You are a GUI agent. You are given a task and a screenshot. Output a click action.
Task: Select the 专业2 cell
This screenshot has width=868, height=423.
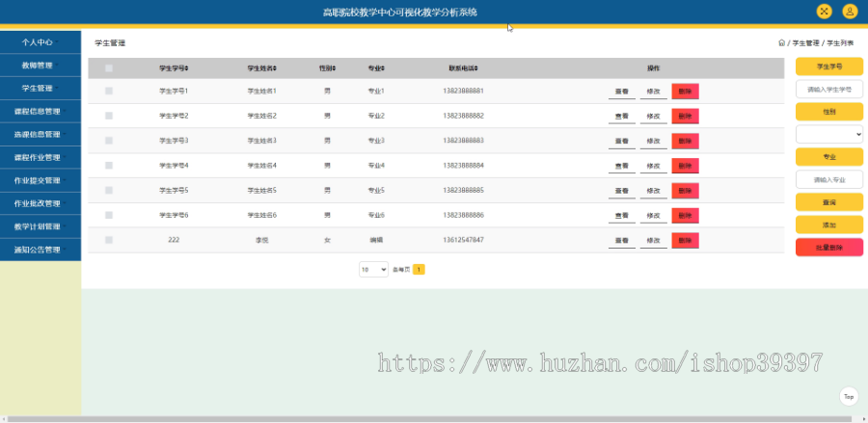pos(376,116)
